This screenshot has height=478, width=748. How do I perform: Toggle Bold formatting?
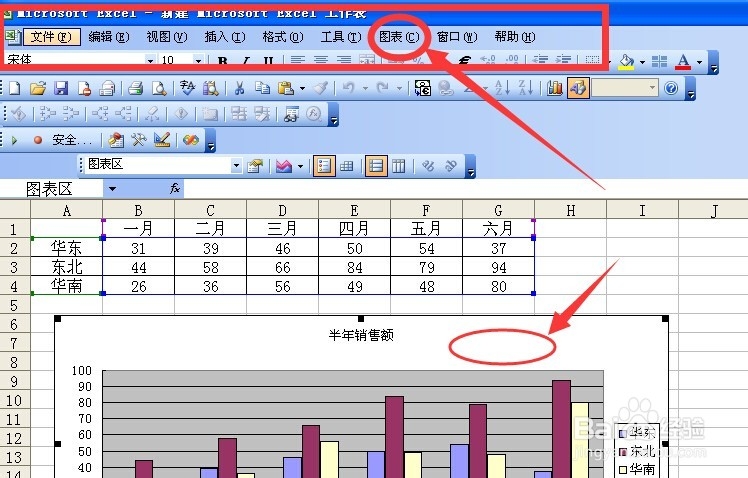[x=222, y=61]
